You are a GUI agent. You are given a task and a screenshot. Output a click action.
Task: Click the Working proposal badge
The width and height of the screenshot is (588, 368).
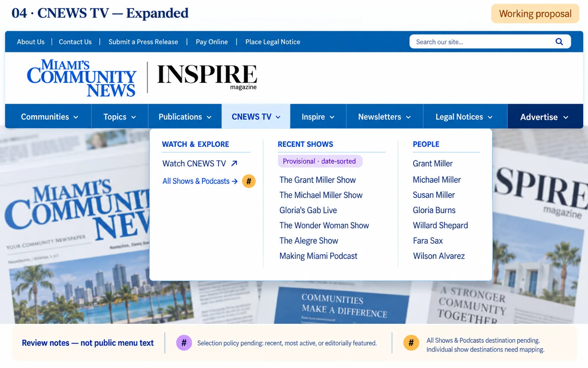[535, 14]
